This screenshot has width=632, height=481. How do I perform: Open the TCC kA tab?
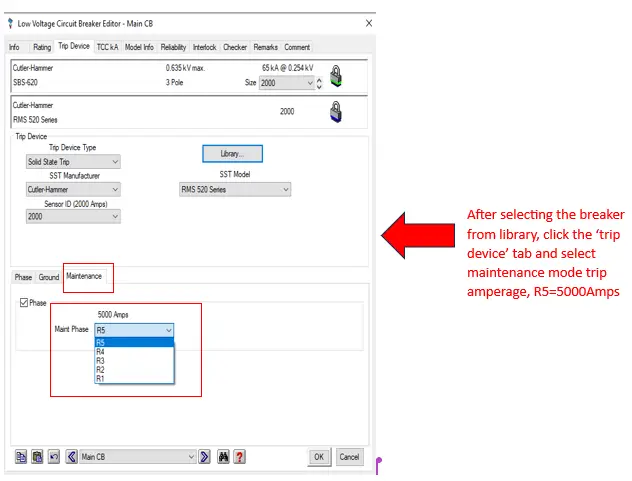coord(108,47)
